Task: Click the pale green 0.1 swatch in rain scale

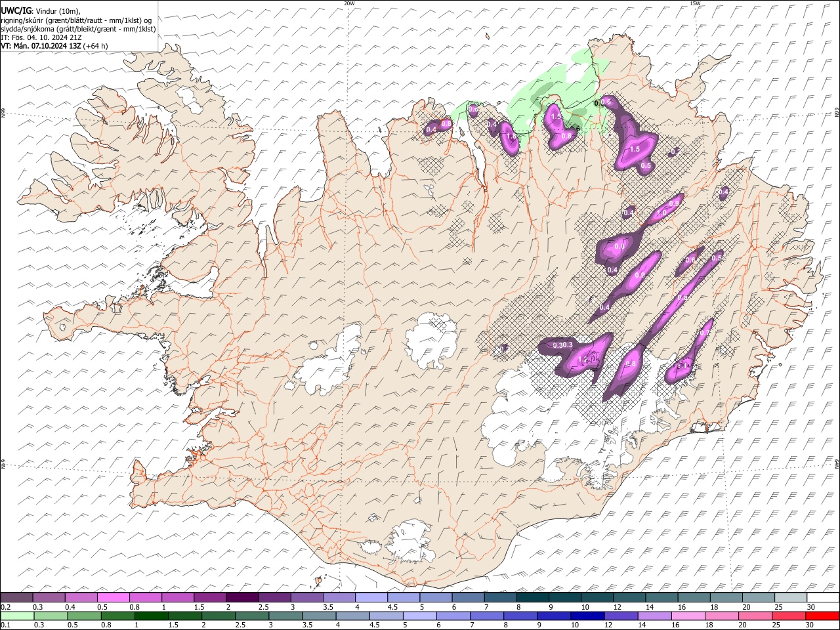Action: pos(17,616)
